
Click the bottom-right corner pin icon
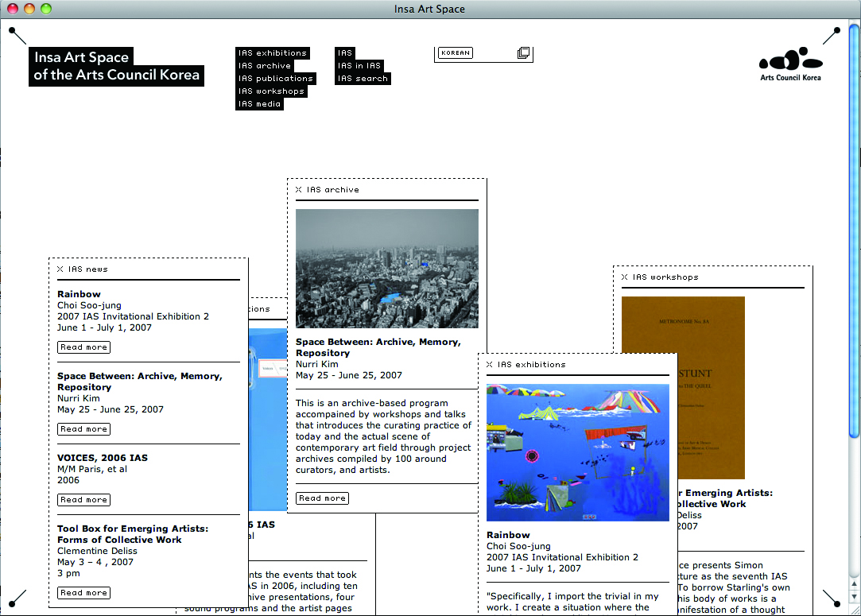(x=831, y=598)
